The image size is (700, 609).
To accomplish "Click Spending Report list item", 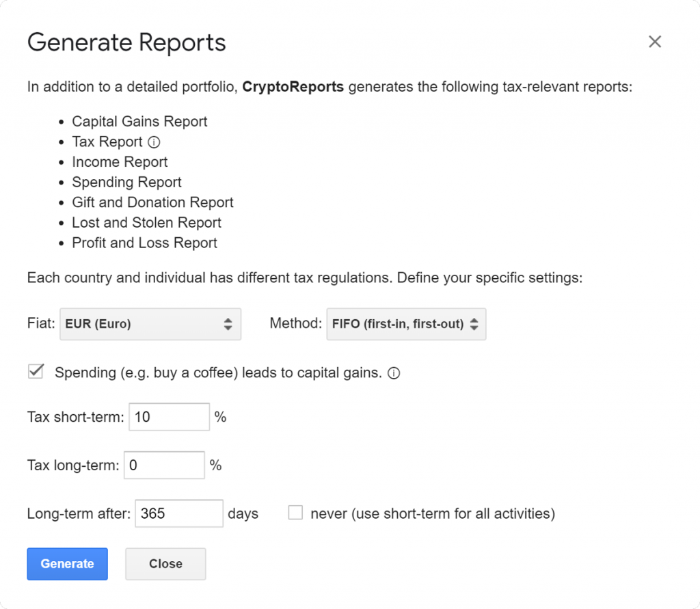I will (x=126, y=182).
